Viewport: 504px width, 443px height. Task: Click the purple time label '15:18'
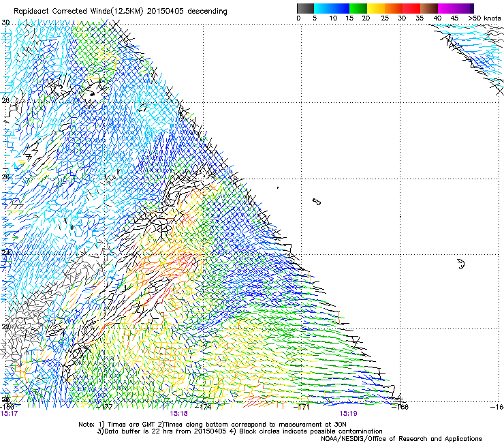[178, 414]
